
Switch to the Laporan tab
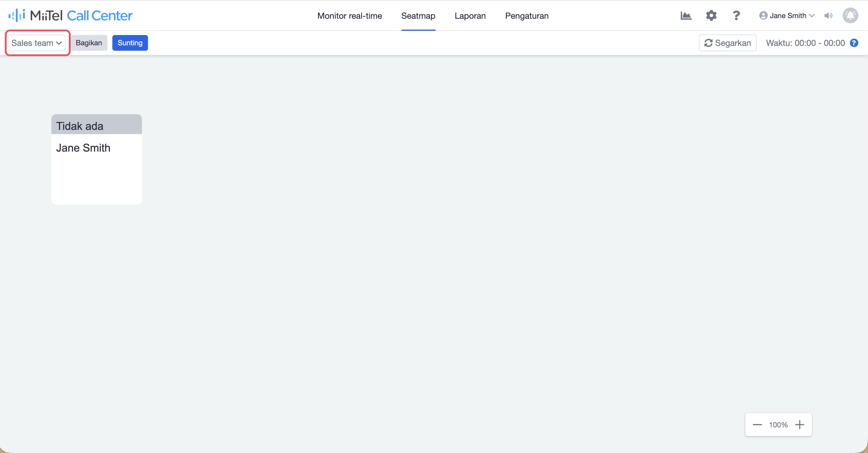(x=470, y=16)
